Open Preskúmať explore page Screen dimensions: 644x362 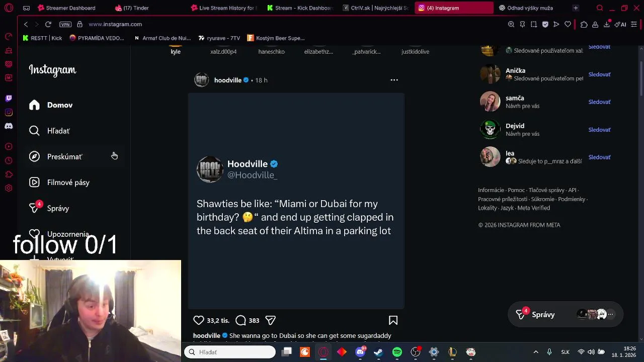55,157
